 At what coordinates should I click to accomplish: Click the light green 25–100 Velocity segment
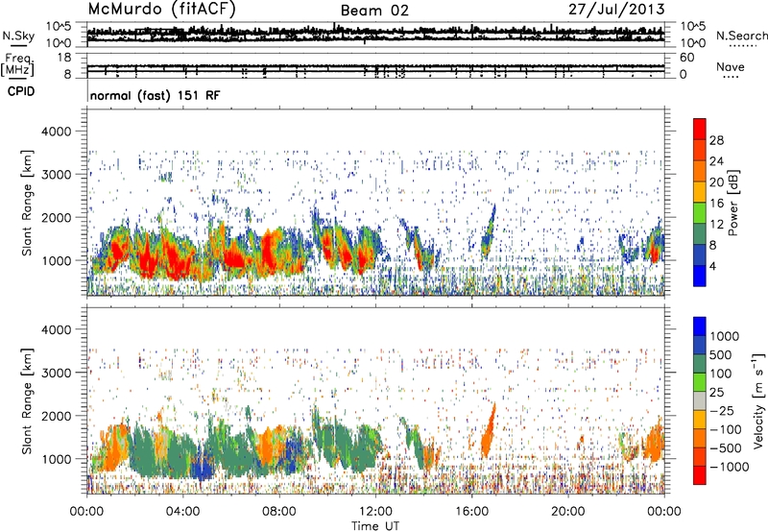tap(700, 382)
